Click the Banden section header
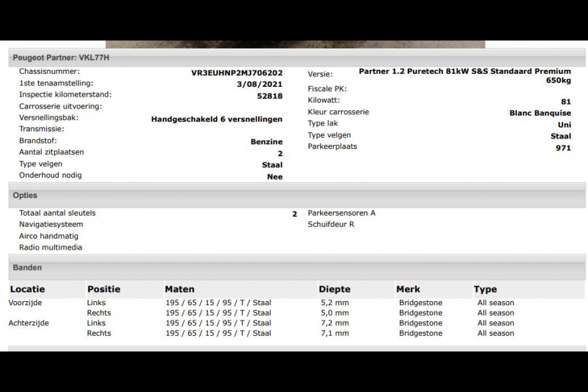Image resolution: width=588 pixels, height=392 pixels. point(297,268)
